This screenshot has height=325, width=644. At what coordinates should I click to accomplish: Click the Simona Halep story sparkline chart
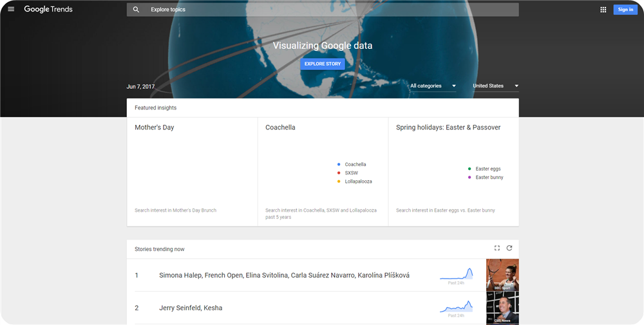tap(457, 274)
